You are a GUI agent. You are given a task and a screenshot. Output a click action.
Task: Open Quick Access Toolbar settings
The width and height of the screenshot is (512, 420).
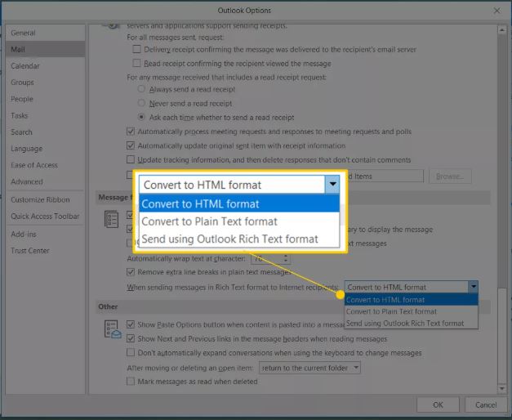point(45,216)
